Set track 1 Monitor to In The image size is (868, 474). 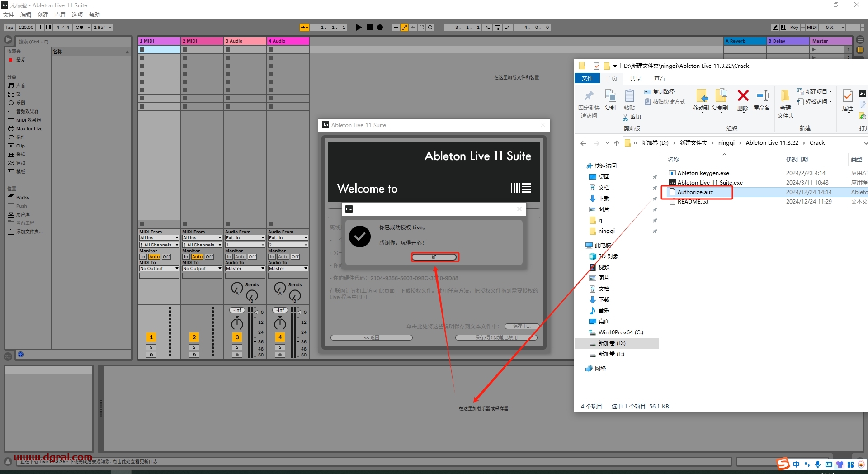tap(143, 256)
